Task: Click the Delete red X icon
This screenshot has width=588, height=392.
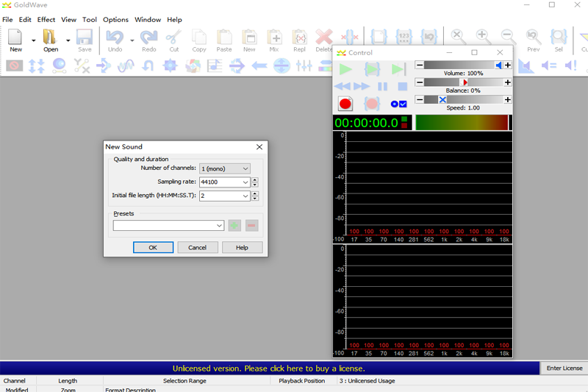Action: pyautogui.click(x=323, y=40)
